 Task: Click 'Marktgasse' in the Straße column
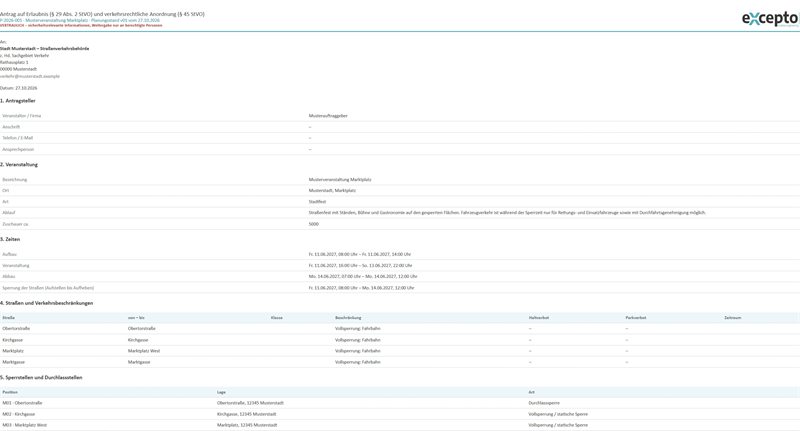point(13,362)
